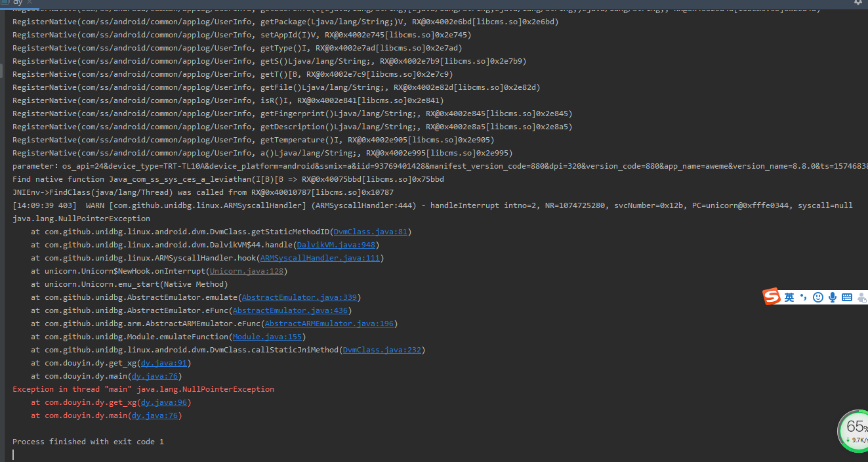Open the Sogou soft keyboard icon
Screen dimensions: 868x462
click(x=847, y=297)
